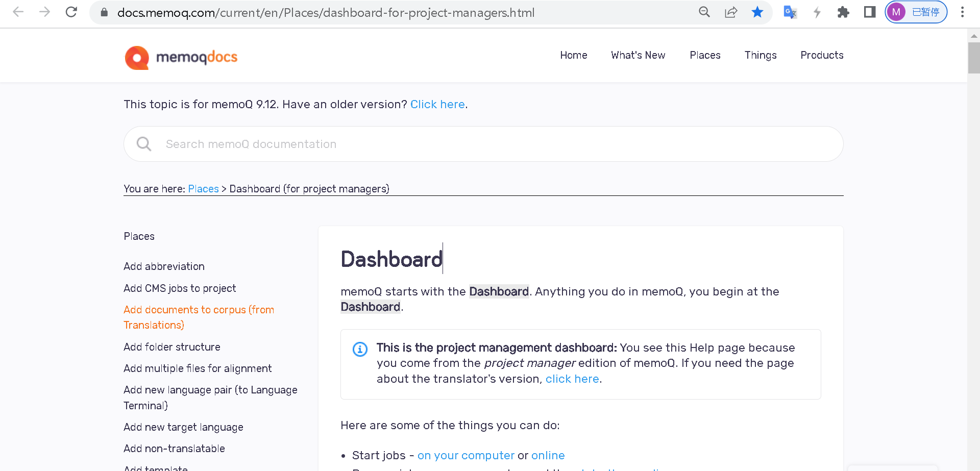This screenshot has width=980, height=471.
Task: Open the What's New menu item
Action: coord(638,55)
